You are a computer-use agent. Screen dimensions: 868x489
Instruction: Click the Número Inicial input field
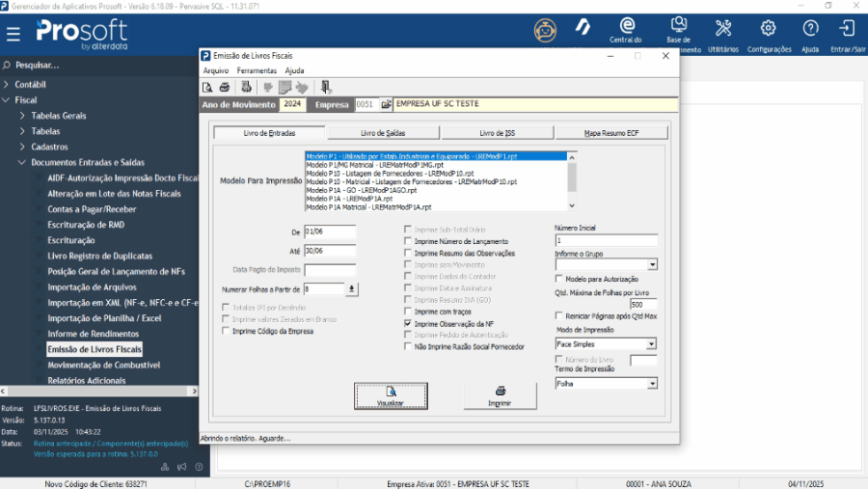click(606, 240)
